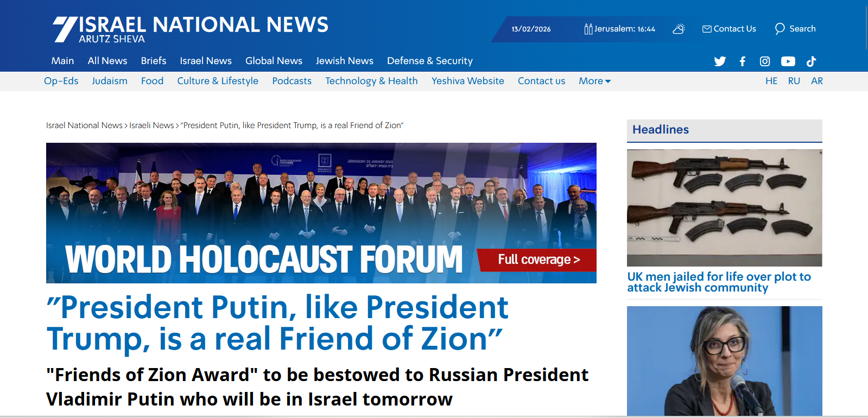The height and width of the screenshot is (418, 868).
Task: Open the YouTube social icon
Action: [x=788, y=61]
